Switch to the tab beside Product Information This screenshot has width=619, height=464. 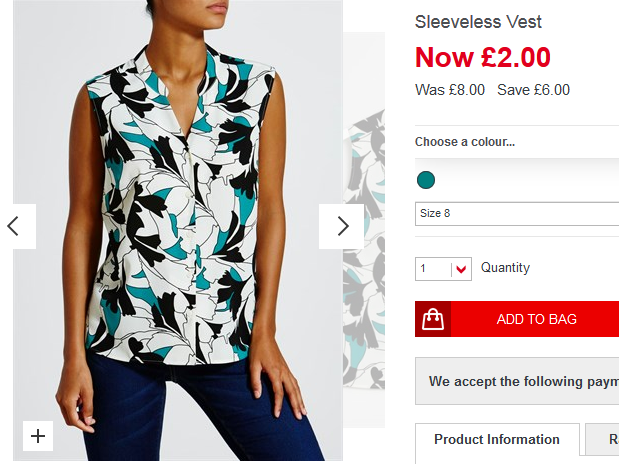point(602,440)
